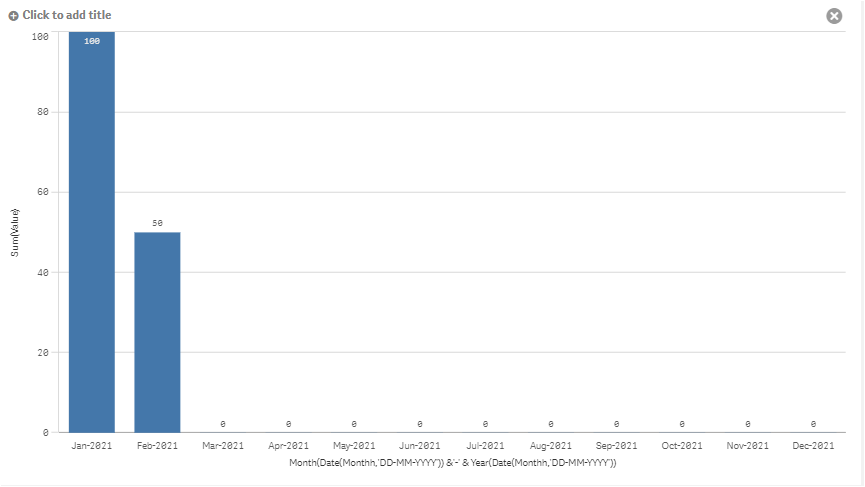Click the Nov-2021 axis label

748,446
